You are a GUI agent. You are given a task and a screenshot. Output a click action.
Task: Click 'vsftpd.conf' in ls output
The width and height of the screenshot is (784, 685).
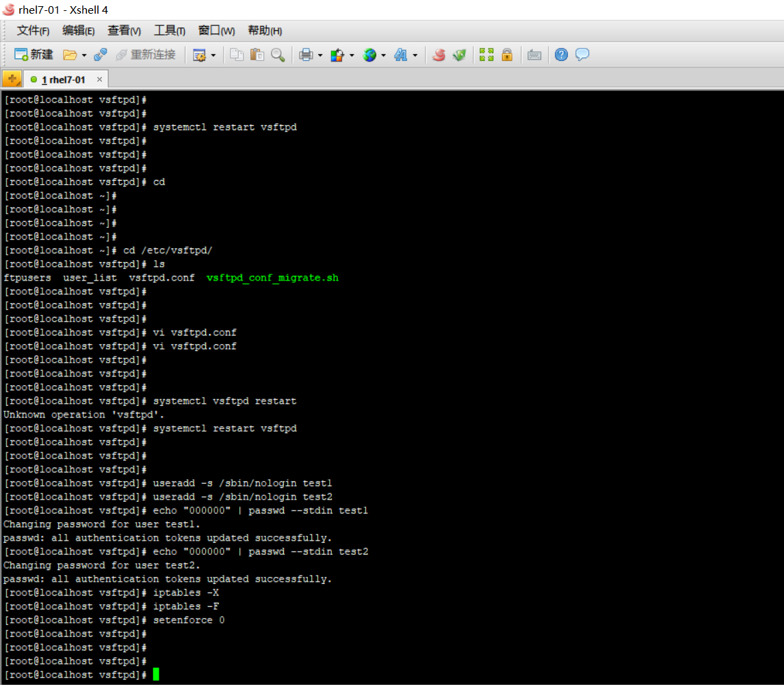pyautogui.click(x=161, y=278)
